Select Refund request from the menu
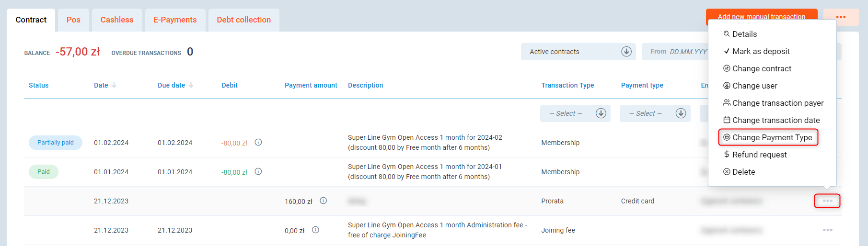Viewport: 868px width, 246px height. (x=759, y=155)
